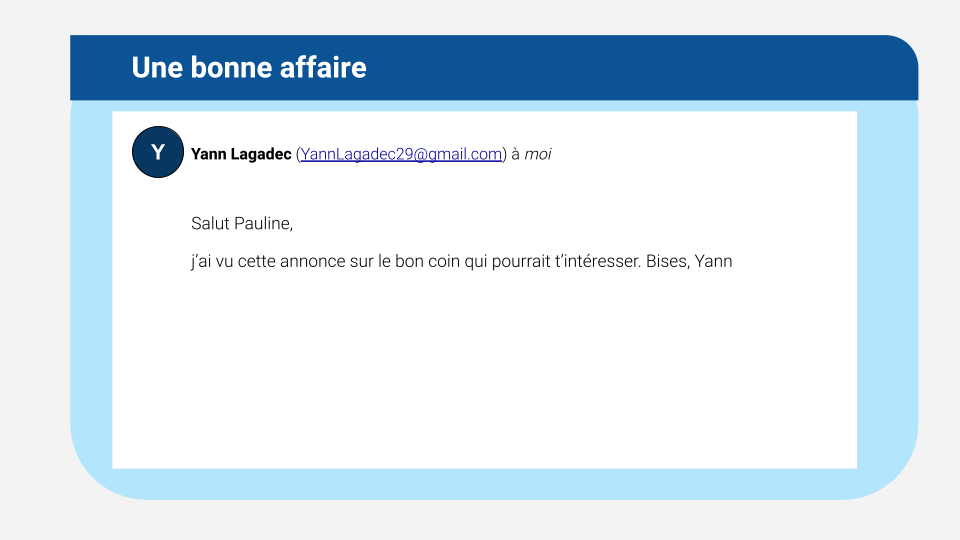Click the "à" before moi in the header

(515, 154)
